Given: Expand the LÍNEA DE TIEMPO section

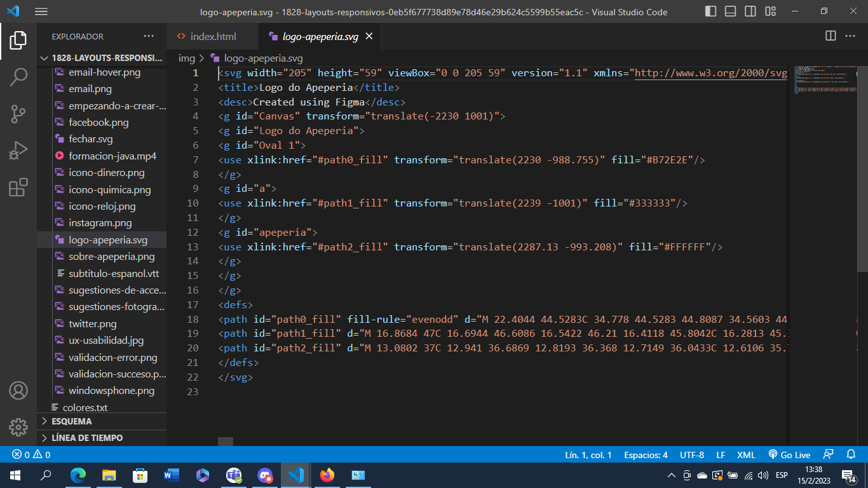Looking at the screenshot, I should [x=102, y=438].
